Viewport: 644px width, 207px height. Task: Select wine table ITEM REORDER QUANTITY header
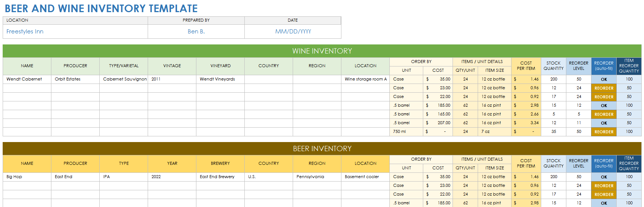click(x=629, y=66)
